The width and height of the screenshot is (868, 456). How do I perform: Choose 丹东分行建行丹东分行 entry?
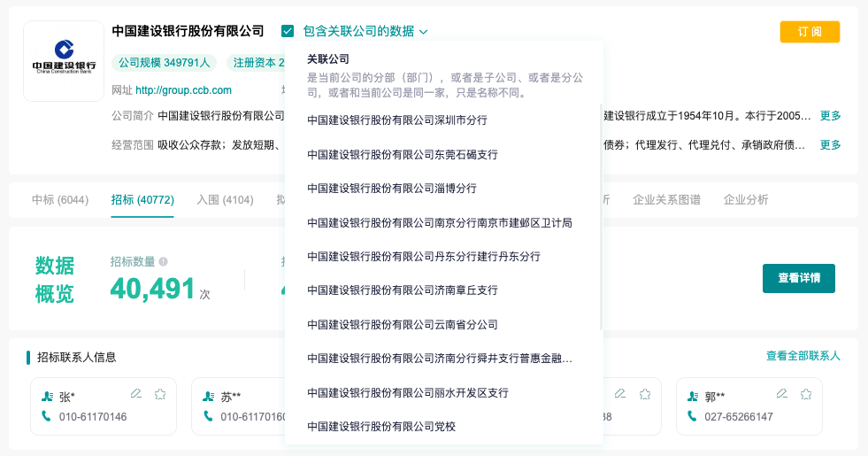(424, 257)
